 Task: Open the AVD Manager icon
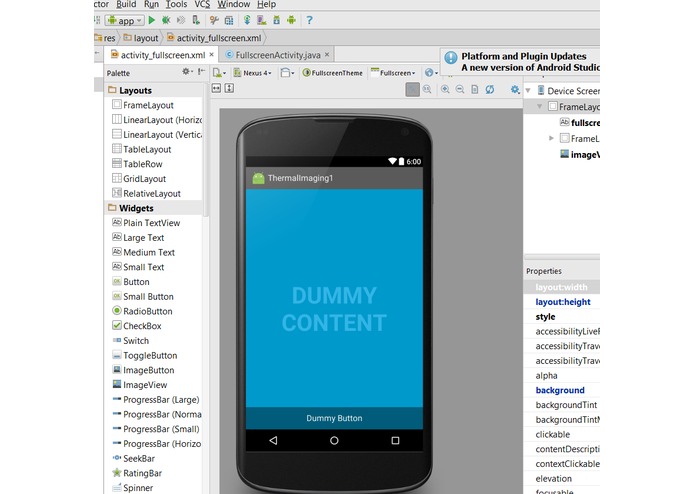pyautogui.click(x=262, y=20)
